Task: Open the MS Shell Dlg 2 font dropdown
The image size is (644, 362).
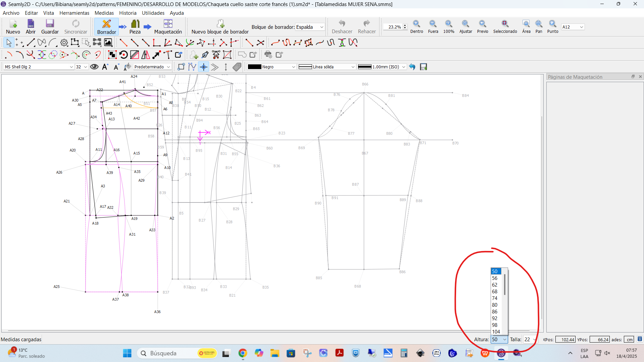Action: 39,67
